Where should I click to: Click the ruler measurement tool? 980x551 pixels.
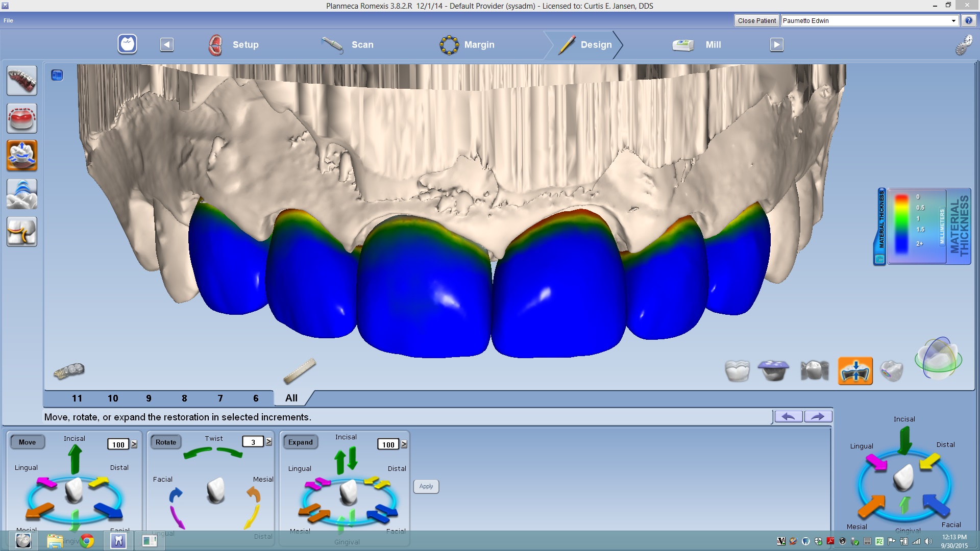pos(300,371)
